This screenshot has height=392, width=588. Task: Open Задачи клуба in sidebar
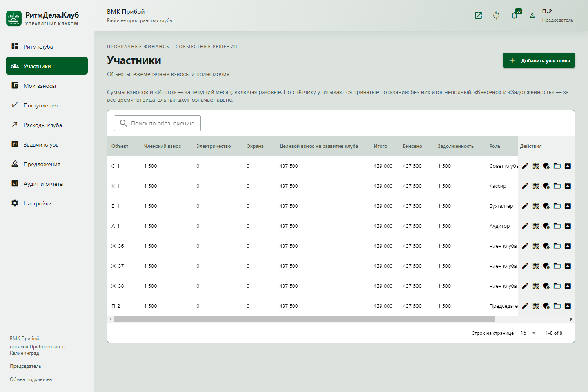pyautogui.click(x=47, y=144)
